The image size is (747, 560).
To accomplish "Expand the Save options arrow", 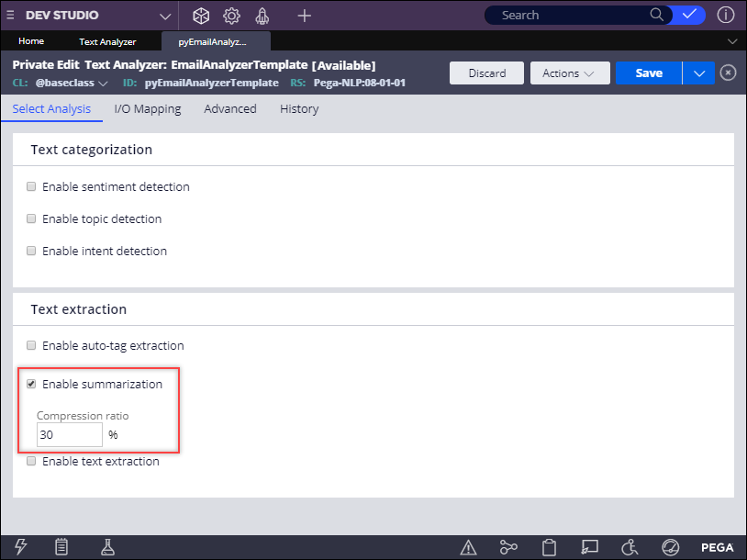I will (x=698, y=73).
